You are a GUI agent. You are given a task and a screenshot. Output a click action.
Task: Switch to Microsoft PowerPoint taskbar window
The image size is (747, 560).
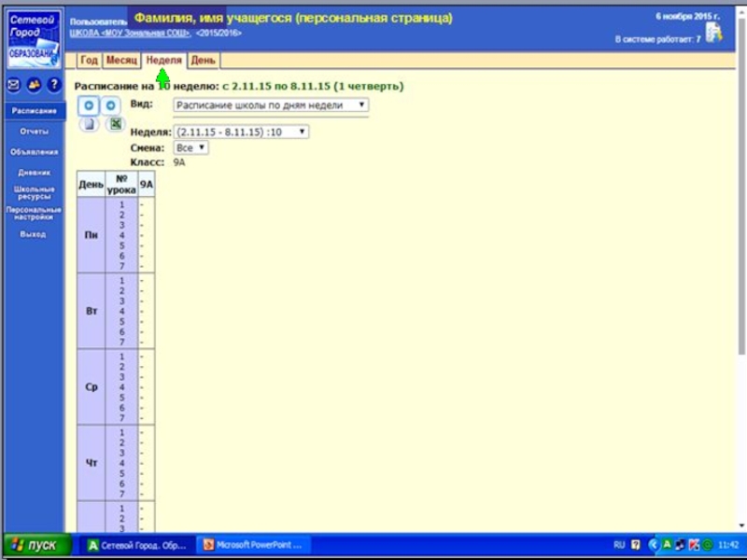coord(253,545)
